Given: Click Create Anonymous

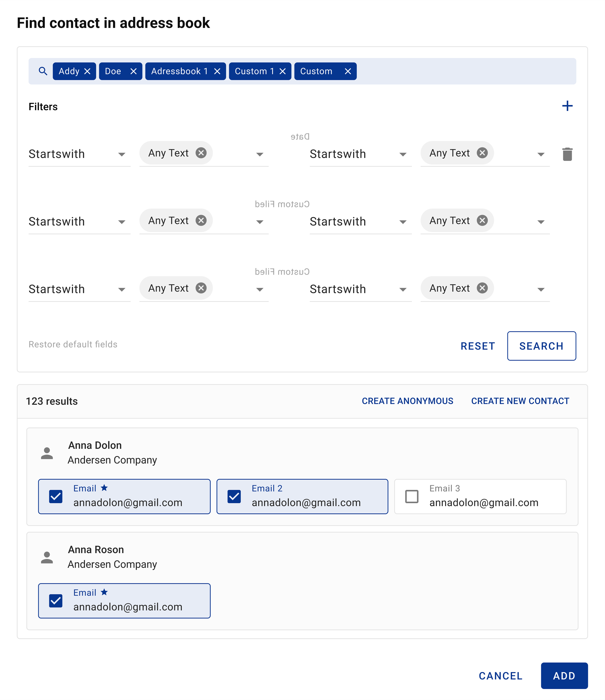Looking at the screenshot, I should (x=407, y=401).
